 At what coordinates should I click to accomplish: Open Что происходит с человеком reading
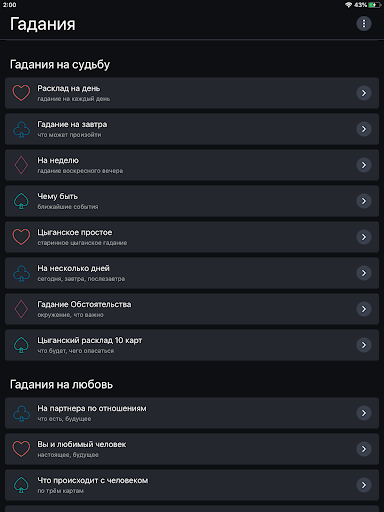click(192, 485)
